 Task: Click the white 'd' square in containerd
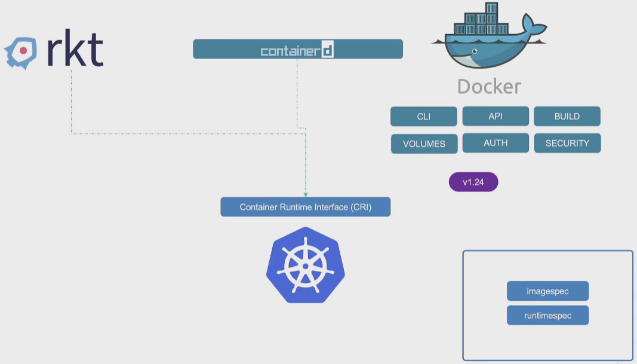327,51
